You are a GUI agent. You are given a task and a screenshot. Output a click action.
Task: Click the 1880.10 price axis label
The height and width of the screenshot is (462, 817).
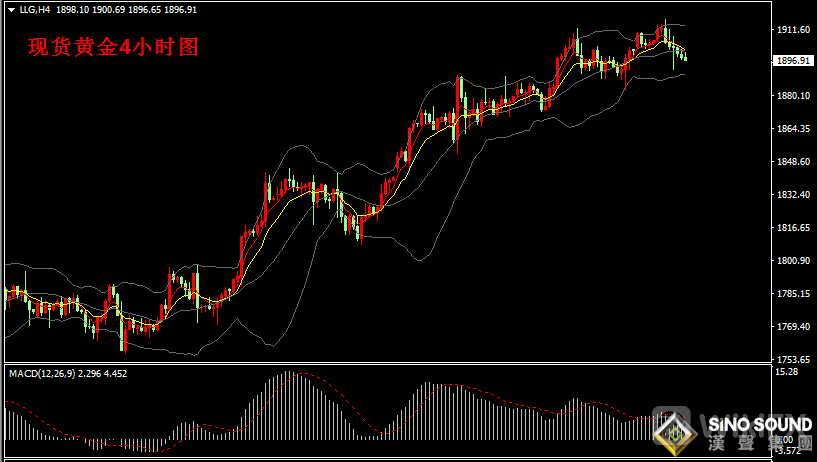[x=792, y=96]
